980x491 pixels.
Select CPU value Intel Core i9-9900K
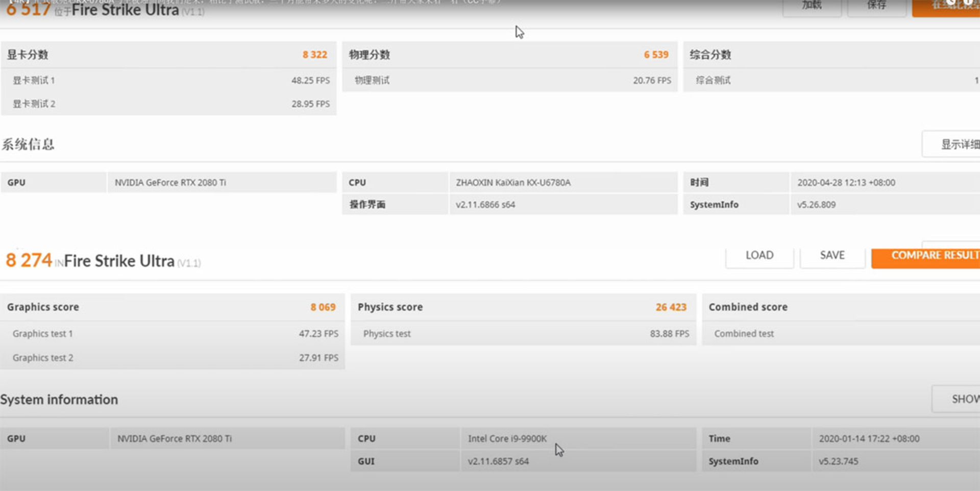point(507,438)
